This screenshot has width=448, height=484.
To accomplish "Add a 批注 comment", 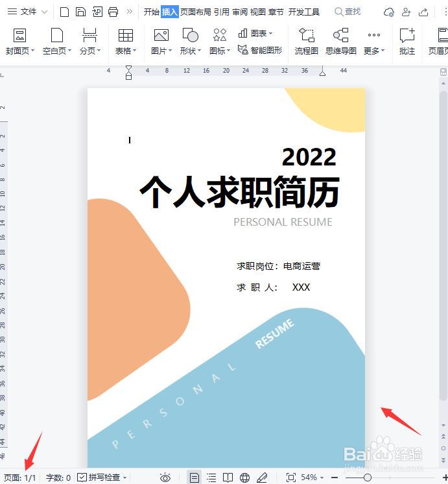I will pos(407,42).
